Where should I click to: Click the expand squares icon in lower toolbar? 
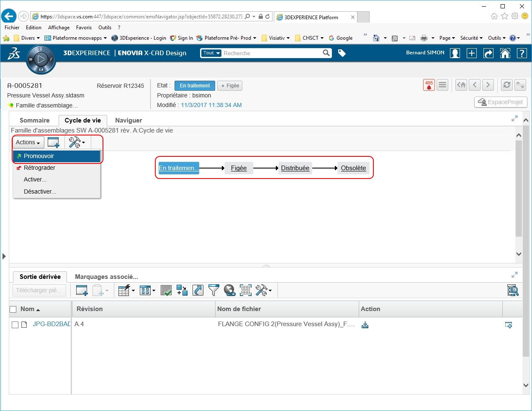point(182,290)
